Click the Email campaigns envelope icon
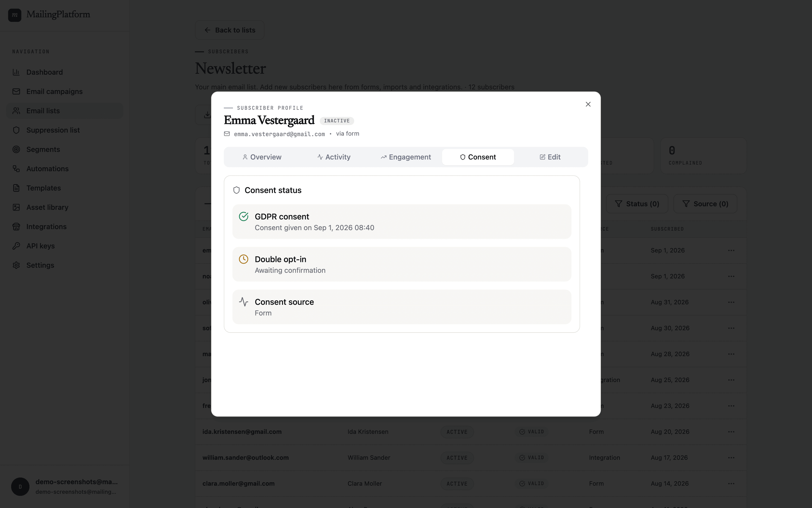This screenshot has height=508, width=812. pos(16,91)
